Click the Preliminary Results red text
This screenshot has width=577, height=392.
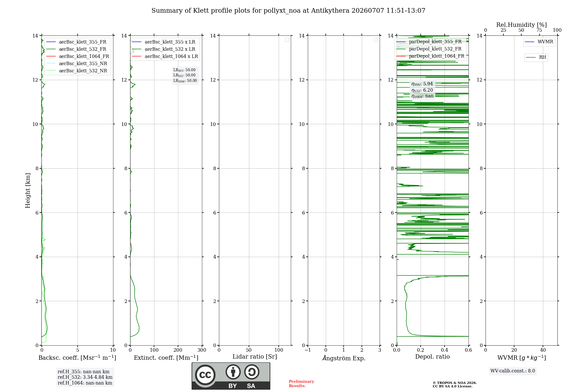(301, 384)
